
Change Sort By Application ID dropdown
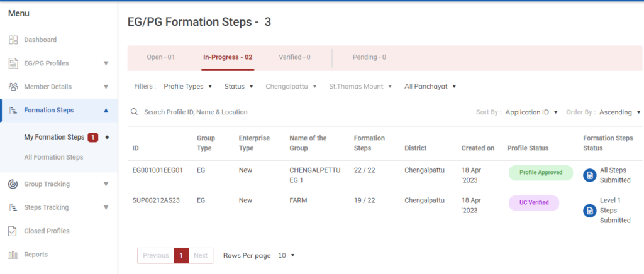click(531, 112)
